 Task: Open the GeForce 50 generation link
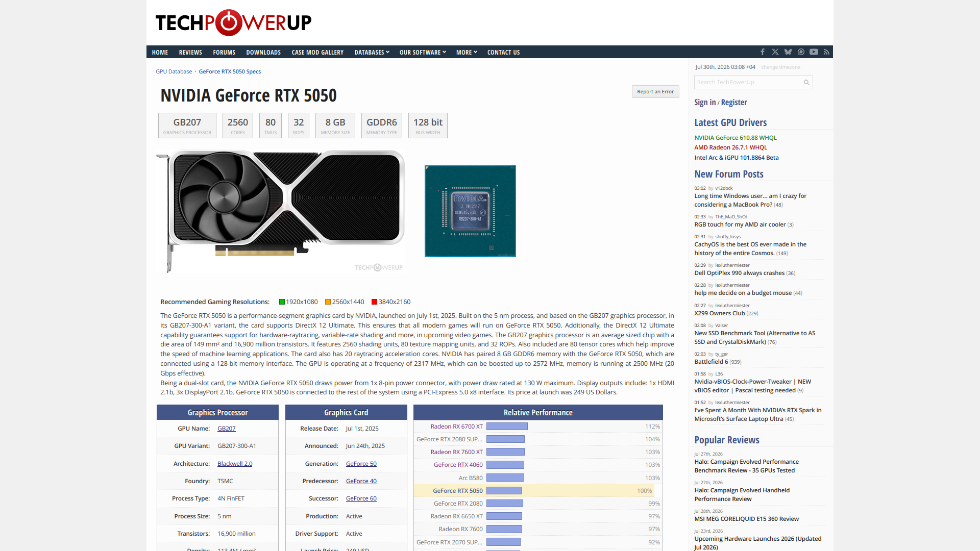click(x=361, y=464)
